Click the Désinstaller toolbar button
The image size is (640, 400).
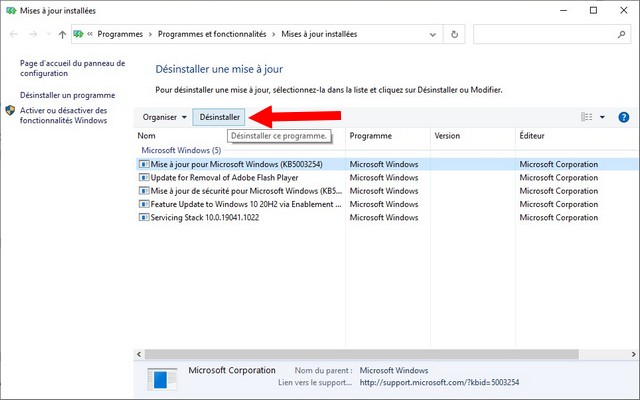coord(219,117)
